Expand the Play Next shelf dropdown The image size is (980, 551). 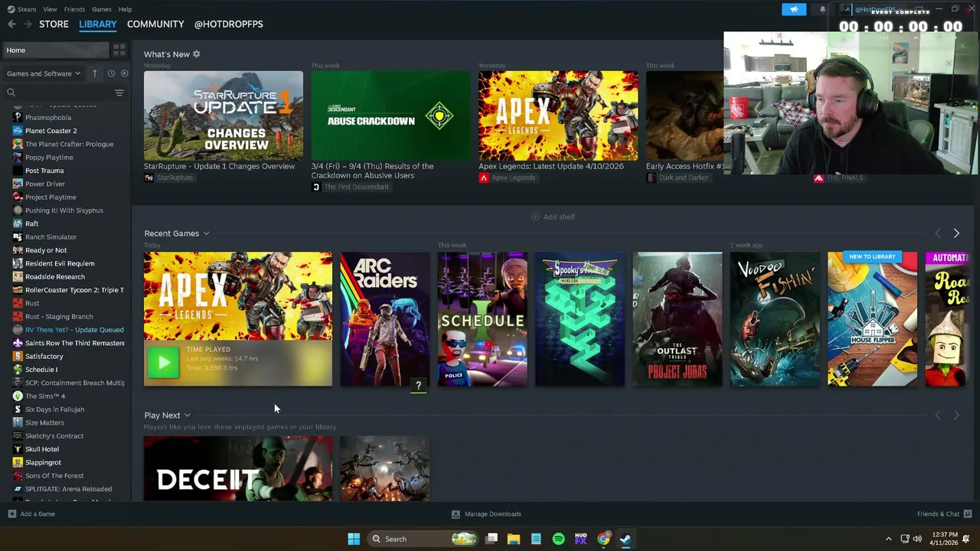[187, 416]
